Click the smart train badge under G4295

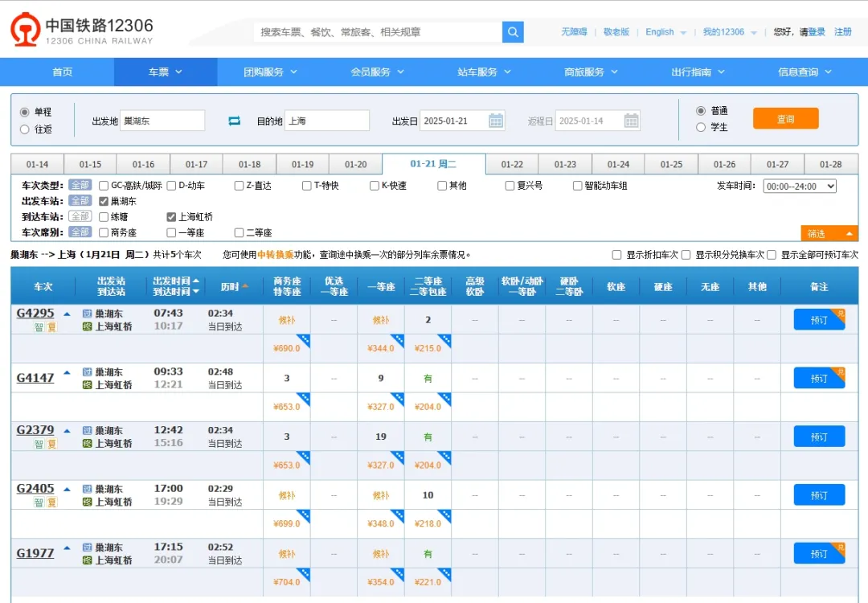pyautogui.click(x=39, y=327)
